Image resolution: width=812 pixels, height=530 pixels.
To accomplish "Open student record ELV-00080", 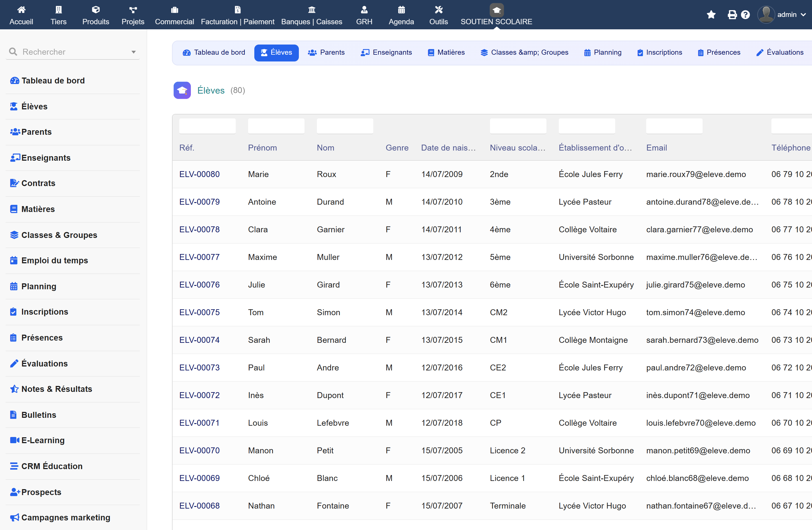I will click(x=200, y=174).
